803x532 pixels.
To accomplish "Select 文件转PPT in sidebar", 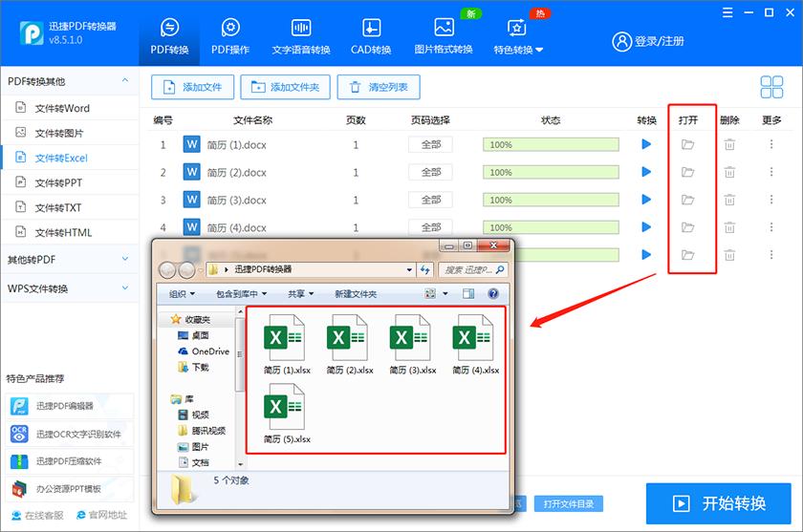I will [70, 182].
